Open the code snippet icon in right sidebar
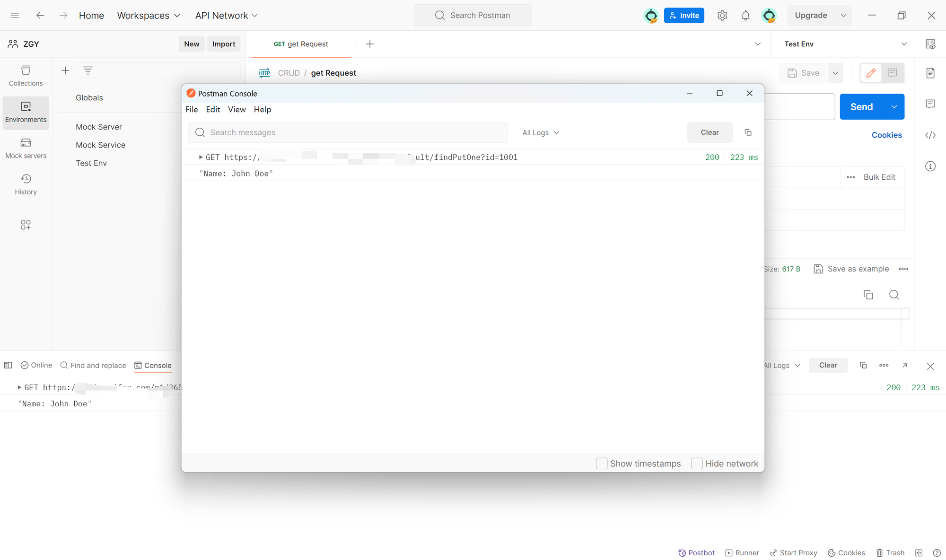 930,135
